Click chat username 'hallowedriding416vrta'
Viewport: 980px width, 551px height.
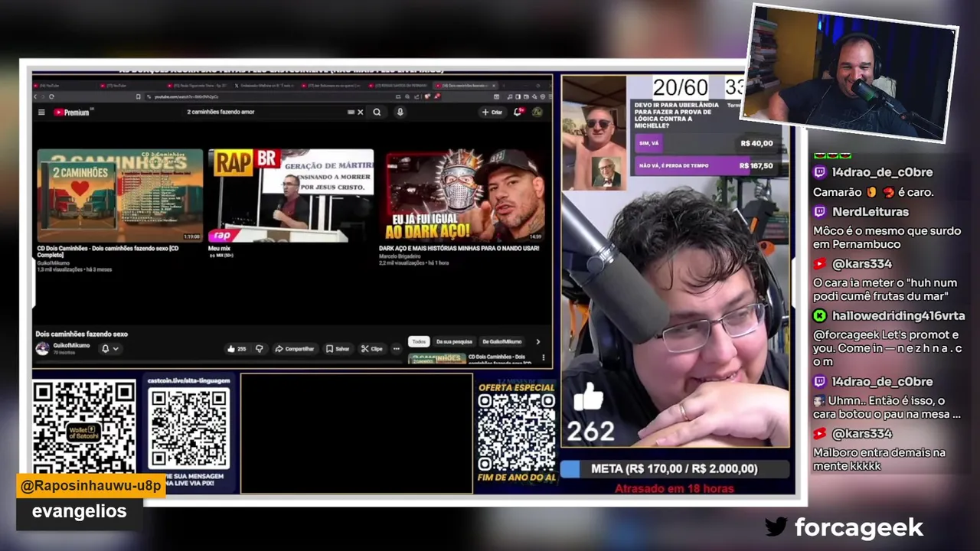tap(898, 315)
